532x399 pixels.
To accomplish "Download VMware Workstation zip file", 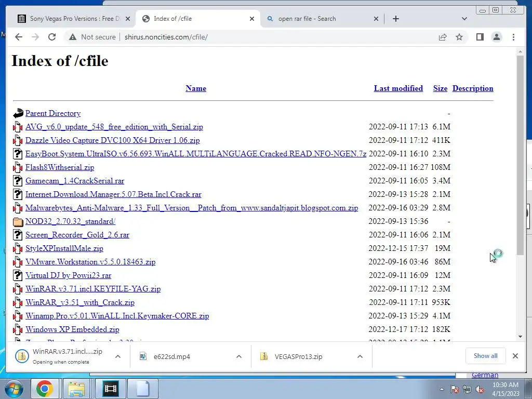I will click(90, 262).
